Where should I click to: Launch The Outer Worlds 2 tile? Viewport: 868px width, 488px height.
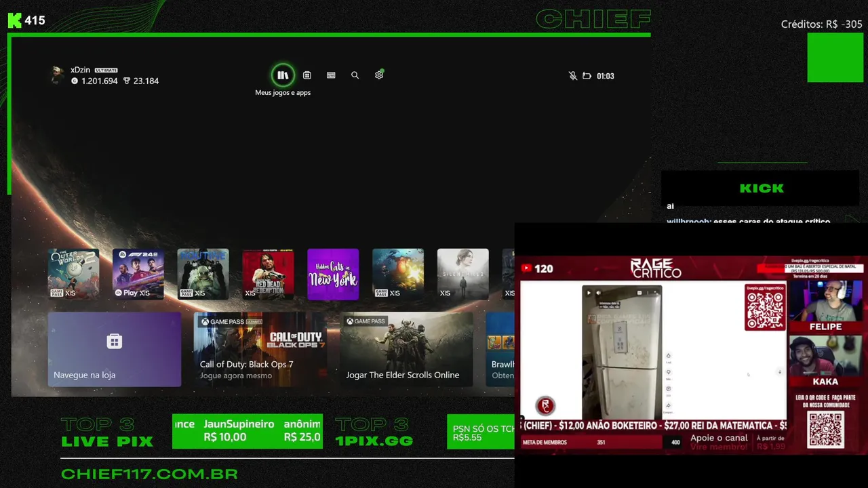tap(73, 274)
